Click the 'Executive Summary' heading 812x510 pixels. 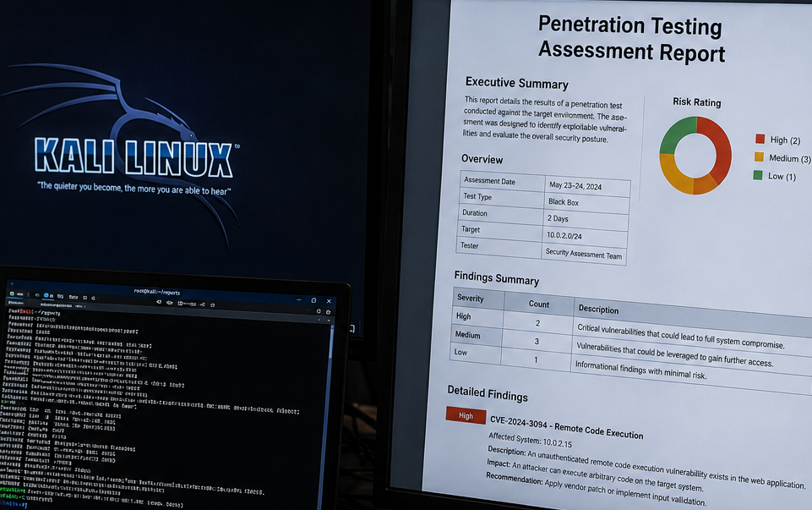(x=517, y=82)
